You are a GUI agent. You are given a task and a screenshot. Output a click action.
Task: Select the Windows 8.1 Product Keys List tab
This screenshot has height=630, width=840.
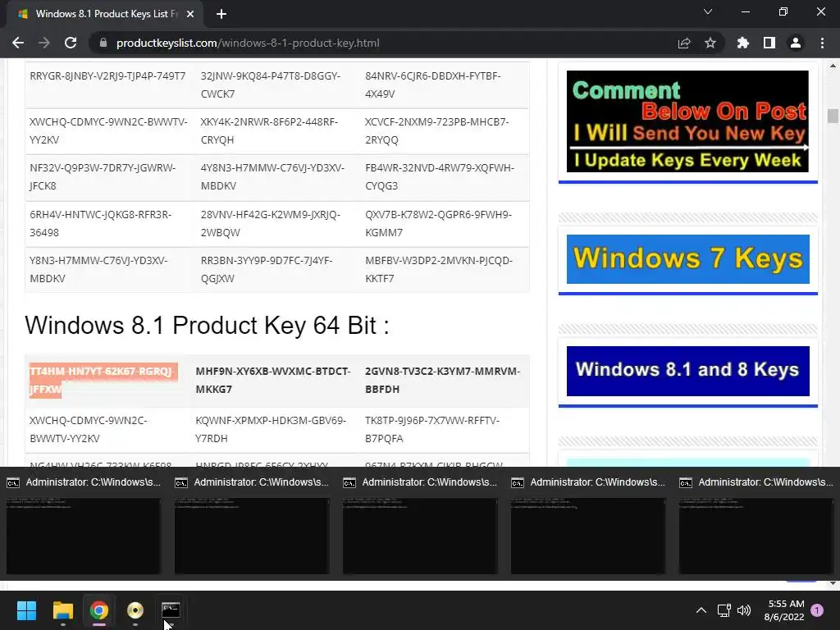click(x=106, y=14)
